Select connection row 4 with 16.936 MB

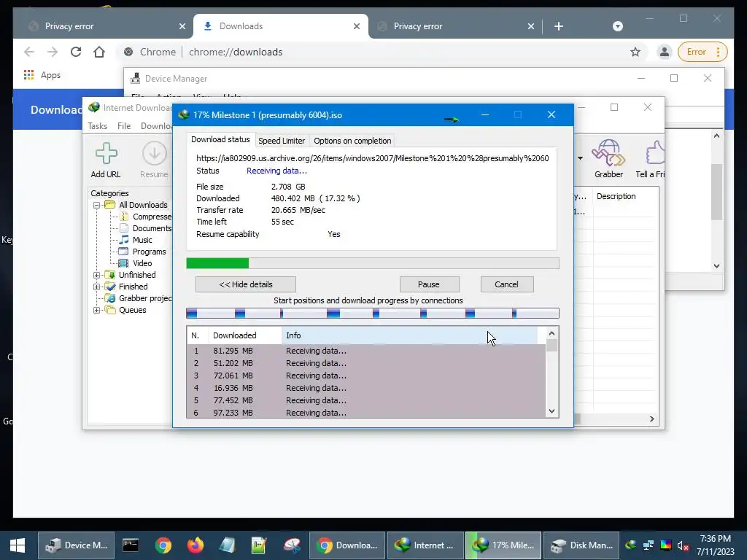coord(366,388)
